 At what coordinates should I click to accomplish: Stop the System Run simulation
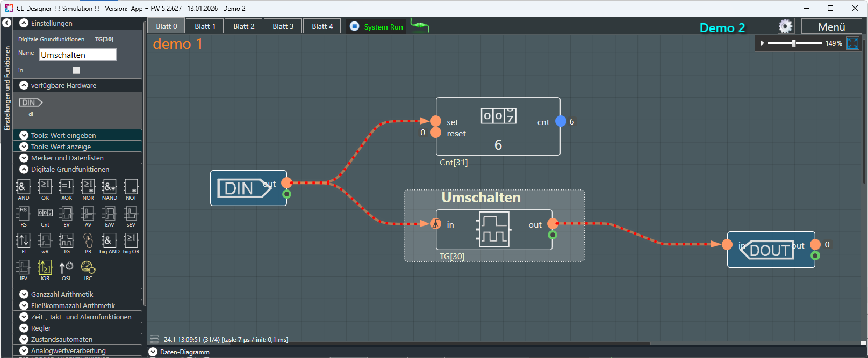[354, 26]
